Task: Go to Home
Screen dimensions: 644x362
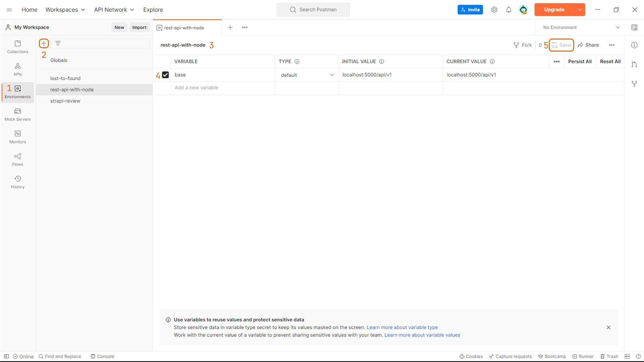Action: point(30,10)
